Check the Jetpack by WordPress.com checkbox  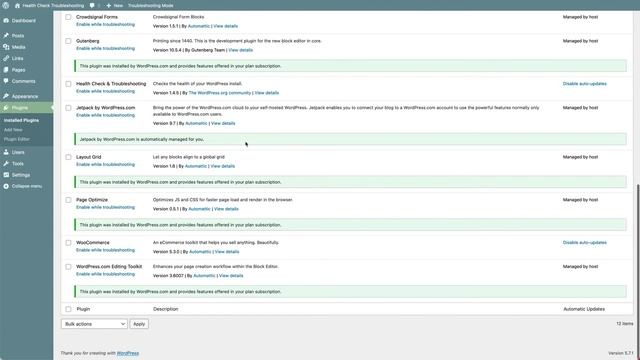pyautogui.click(x=68, y=108)
